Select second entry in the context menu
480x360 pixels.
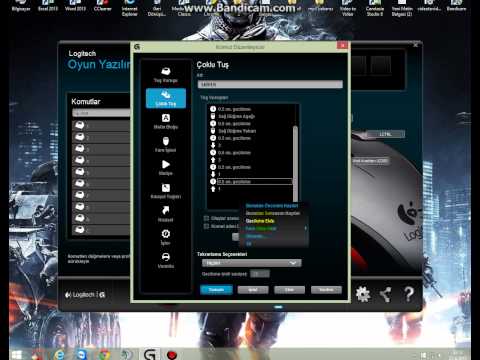pyautogui.click(x=273, y=213)
